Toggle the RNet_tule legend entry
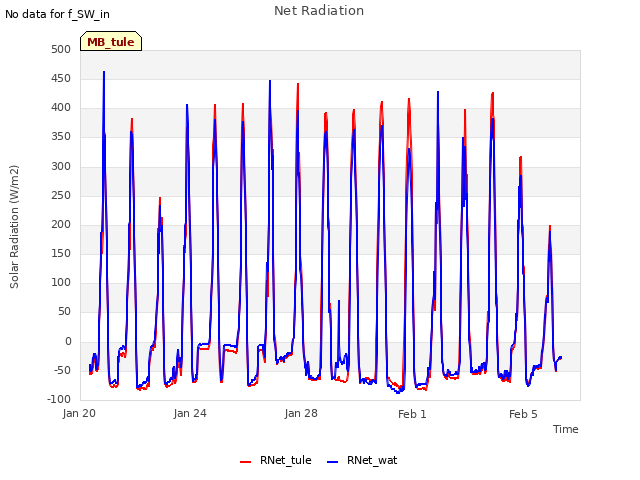This screenshot has height=480, width=640. coord(276,460)
